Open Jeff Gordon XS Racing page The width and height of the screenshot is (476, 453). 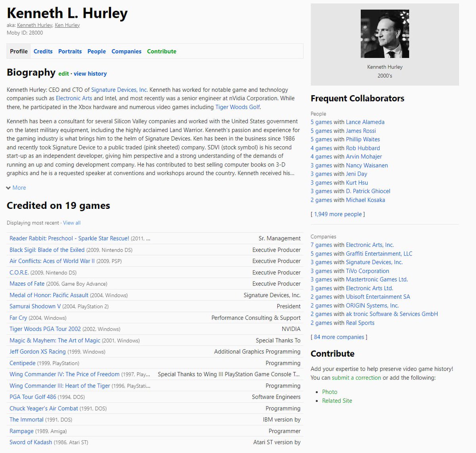tap(38, 352)
